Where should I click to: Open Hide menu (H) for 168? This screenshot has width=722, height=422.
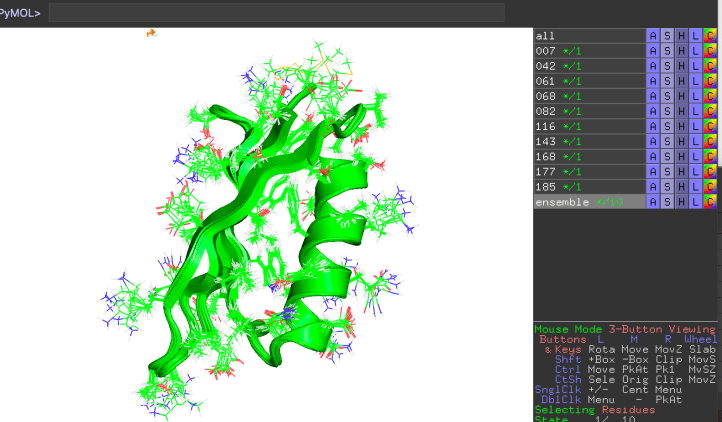[681, 157]
